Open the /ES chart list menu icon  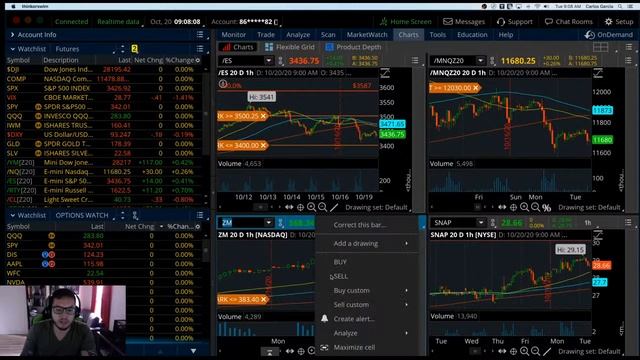415,60
